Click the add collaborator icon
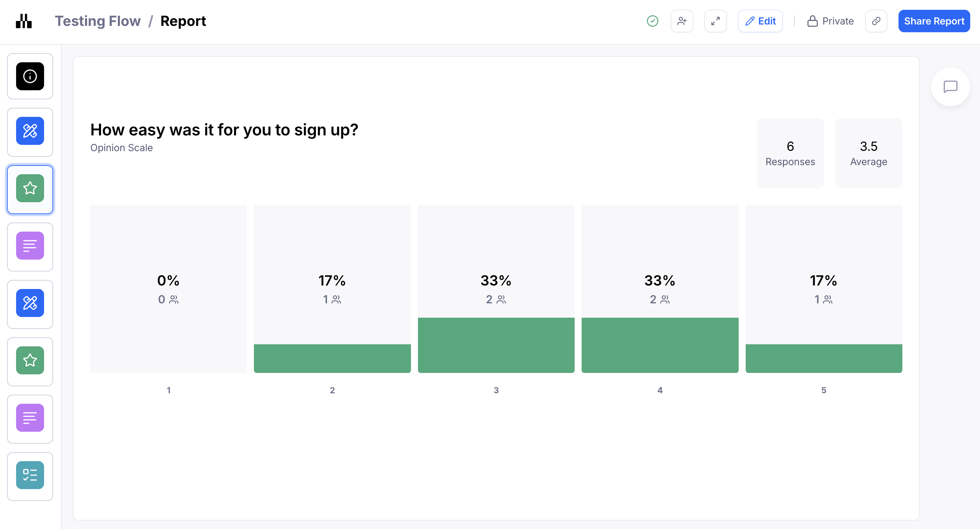 (682, 21)
